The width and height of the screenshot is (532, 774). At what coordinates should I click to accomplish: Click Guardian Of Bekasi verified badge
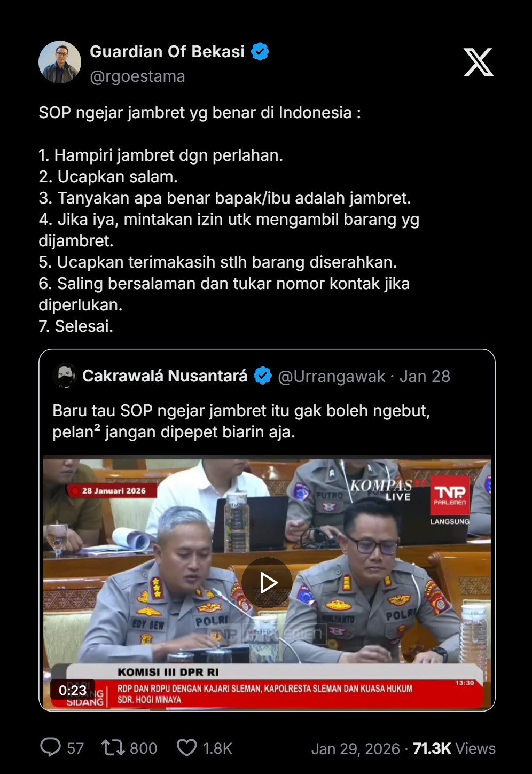[260, 52]
